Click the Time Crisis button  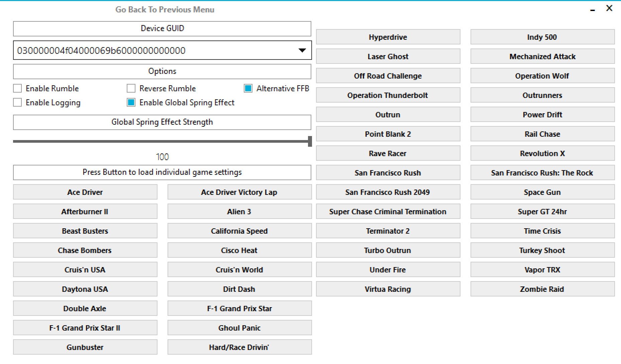pos(542,231)
